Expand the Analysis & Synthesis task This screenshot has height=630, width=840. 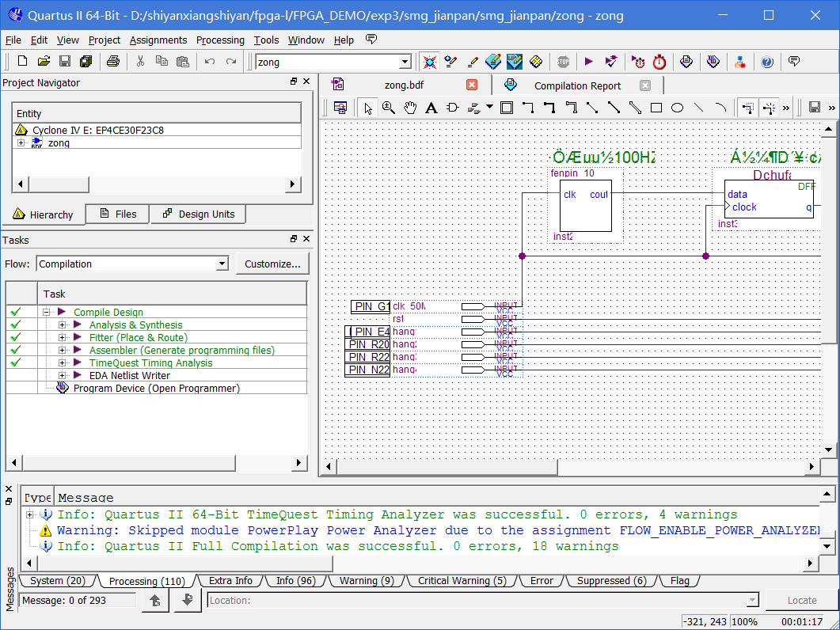click(x=62, y=324)
